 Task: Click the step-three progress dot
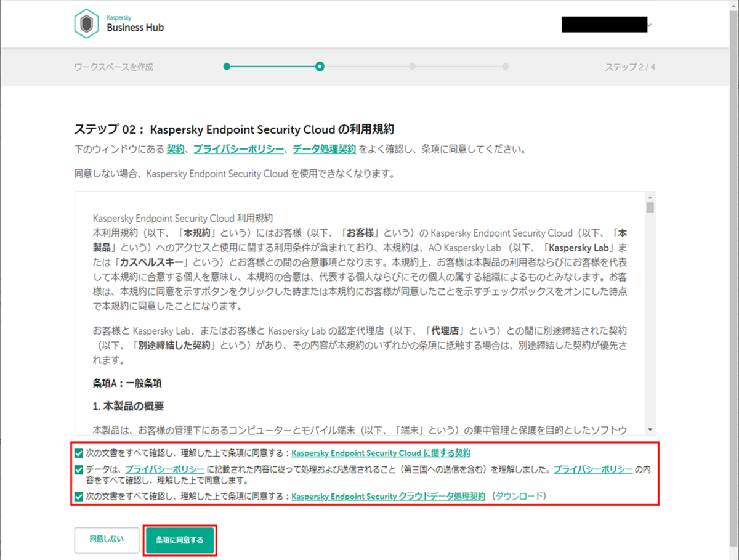point(413,67)
